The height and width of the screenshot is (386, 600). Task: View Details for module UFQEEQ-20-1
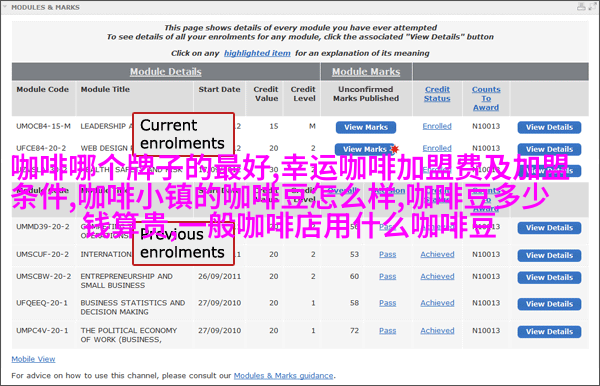pos(549,304)
